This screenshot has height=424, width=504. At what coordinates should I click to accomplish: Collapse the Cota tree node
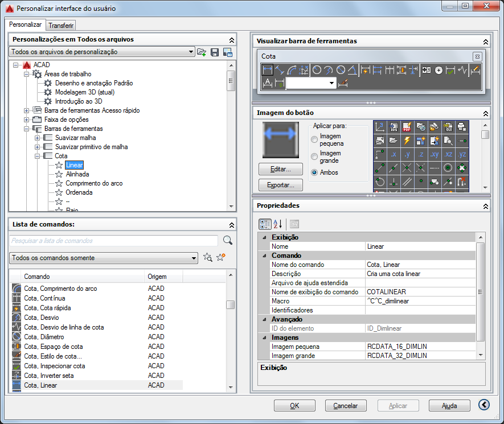tap(37, 156)
